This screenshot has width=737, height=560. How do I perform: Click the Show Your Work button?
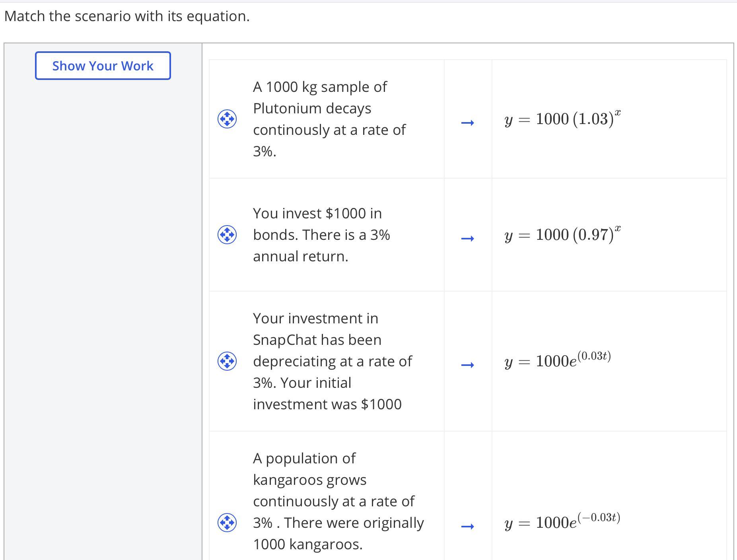[103, 66]
